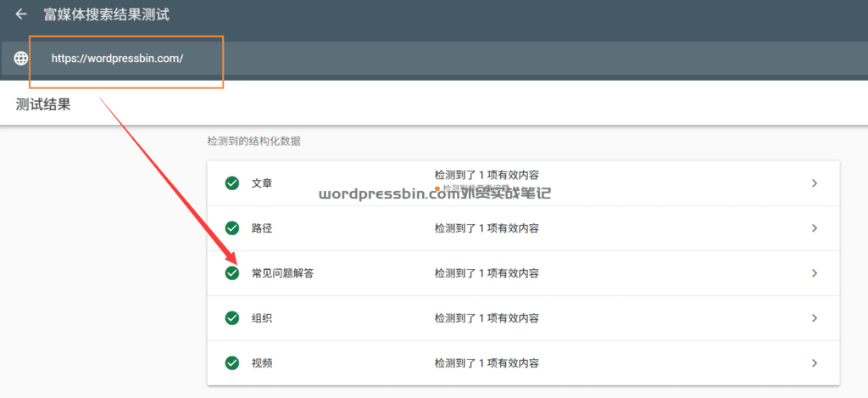Viewport: 868px width, 398px height.
Task: Click the green checkmark next to 组织
Action: click(x=231, y=318)
